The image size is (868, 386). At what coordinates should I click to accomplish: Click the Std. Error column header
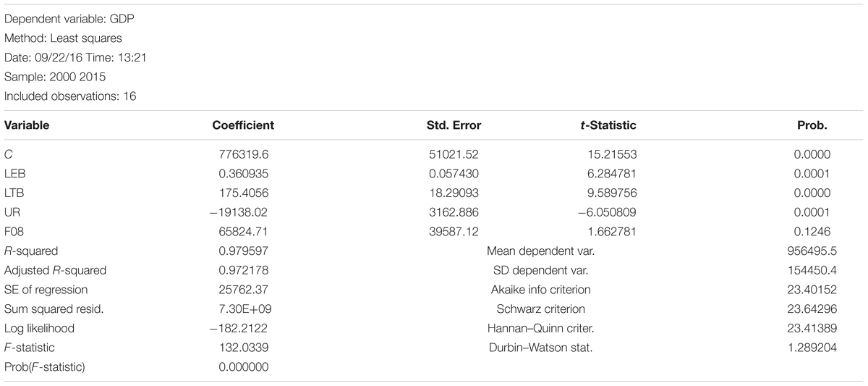pos(454,125)
